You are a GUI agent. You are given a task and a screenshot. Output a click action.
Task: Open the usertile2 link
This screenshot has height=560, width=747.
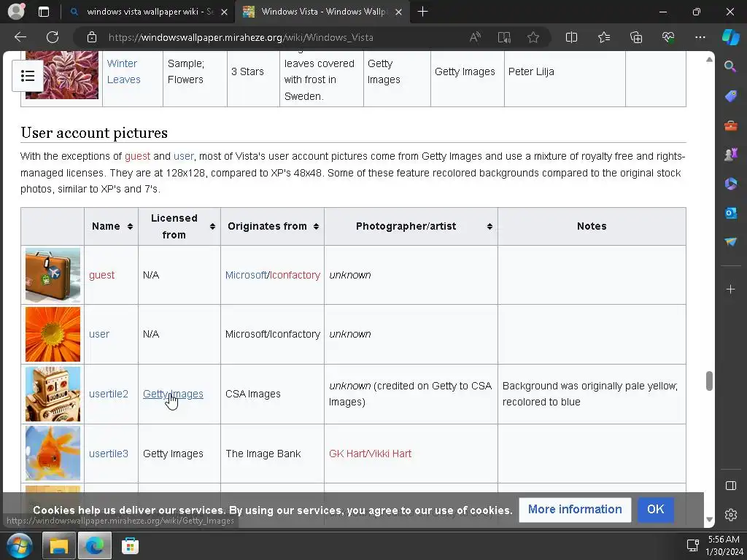click(x=108, y=394)
